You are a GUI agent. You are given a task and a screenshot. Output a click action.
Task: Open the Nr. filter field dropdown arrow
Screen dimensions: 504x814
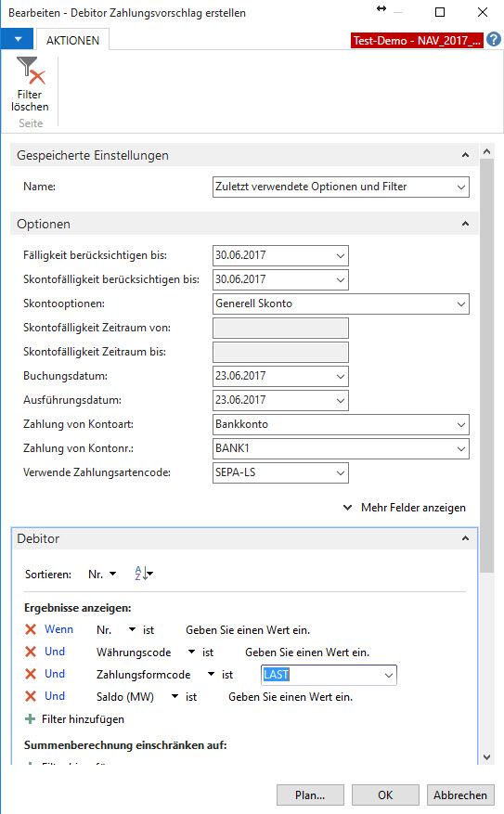coord(132,629)
